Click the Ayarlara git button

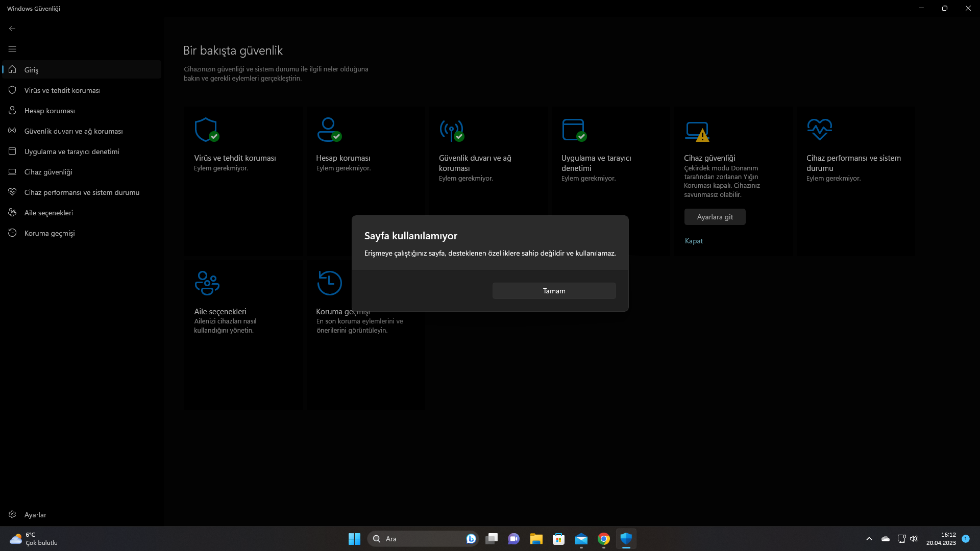pos(715,217)
